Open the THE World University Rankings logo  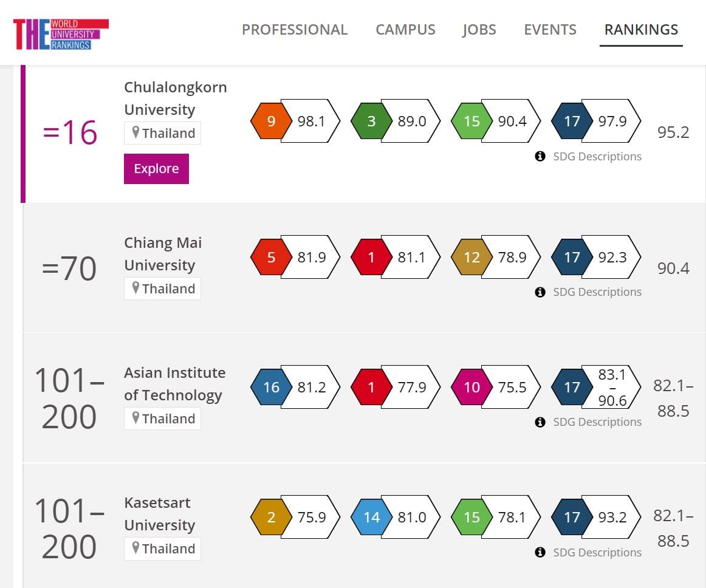(61, 34)
